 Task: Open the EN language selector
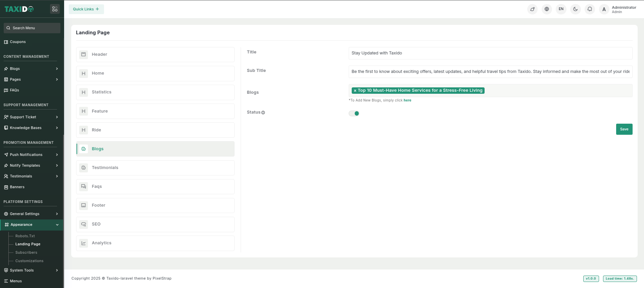point(561,9)
